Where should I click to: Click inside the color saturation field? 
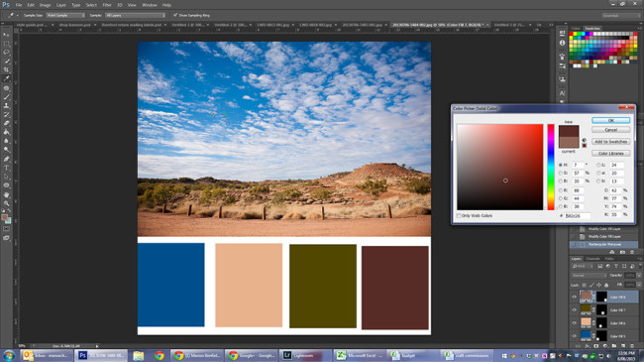coord(499,167)
